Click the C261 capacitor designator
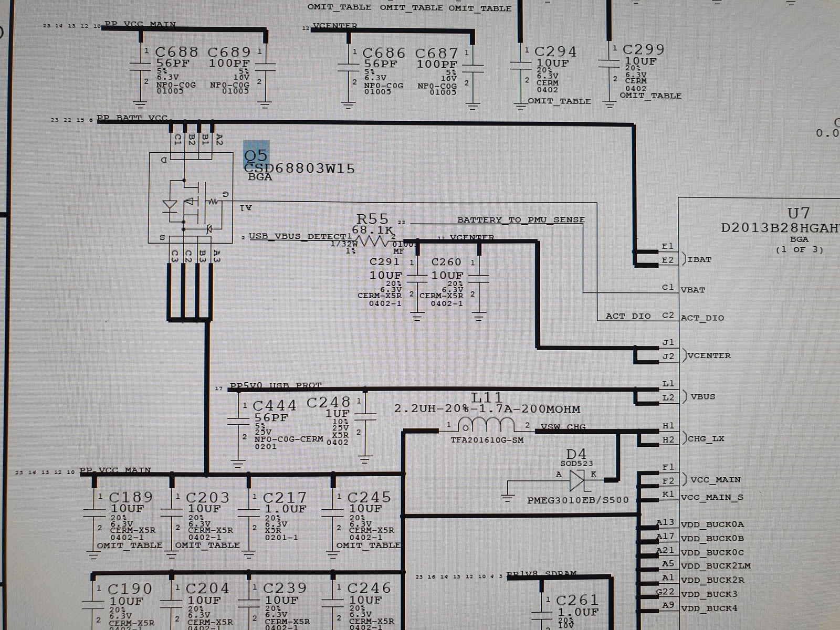840x630 pixels. [576, 600]
